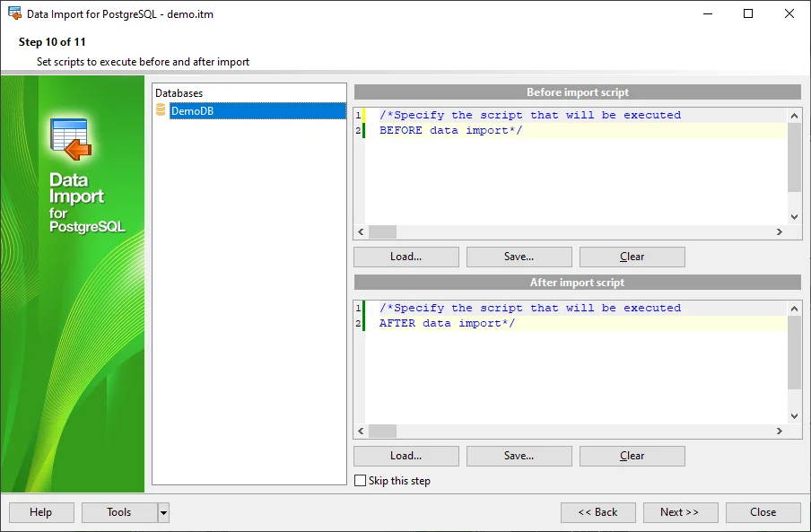Screen dimensions: 811x532
Task: Load an After import script file
Action: coord(405,456)
